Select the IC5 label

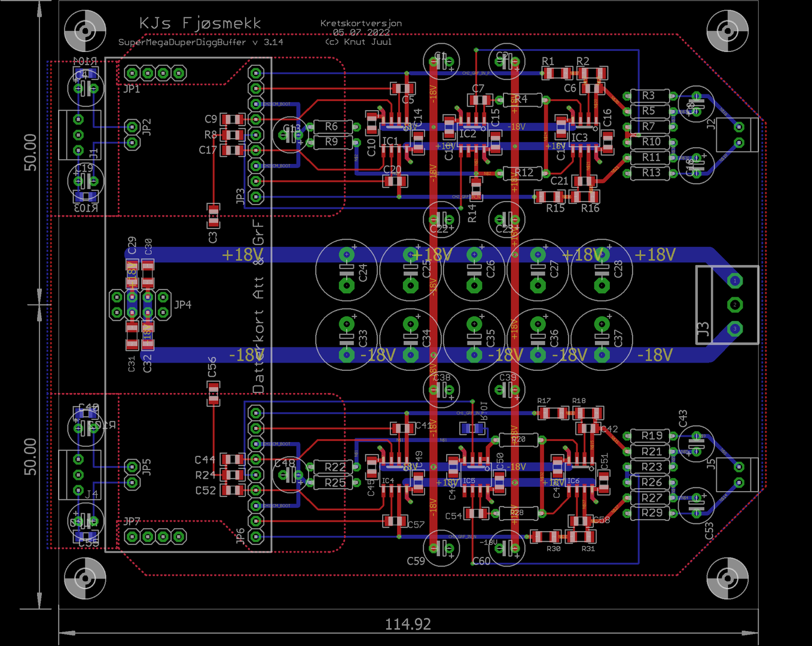click(x=469, y=481)
